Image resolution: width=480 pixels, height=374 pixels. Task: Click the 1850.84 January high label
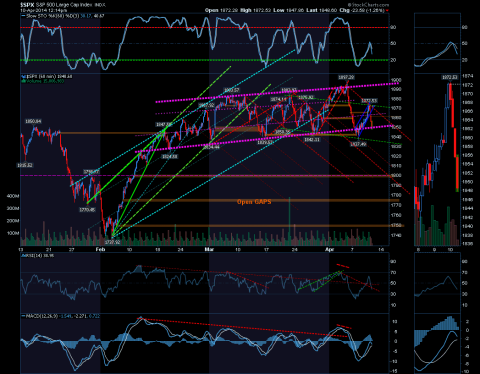(x=33, y=121)
